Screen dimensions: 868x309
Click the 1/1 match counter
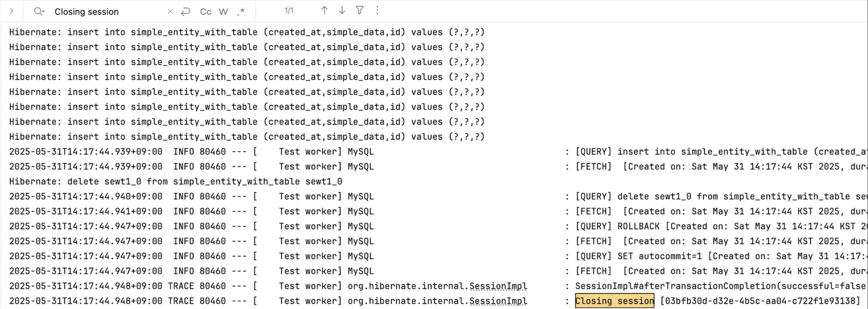coord(289,10)
